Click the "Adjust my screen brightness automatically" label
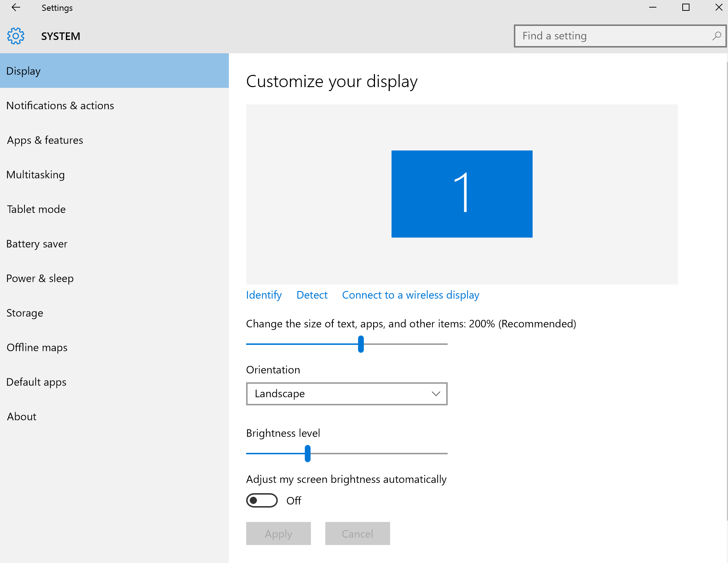Screen dimensions: 728x563 tap(346, 479)
